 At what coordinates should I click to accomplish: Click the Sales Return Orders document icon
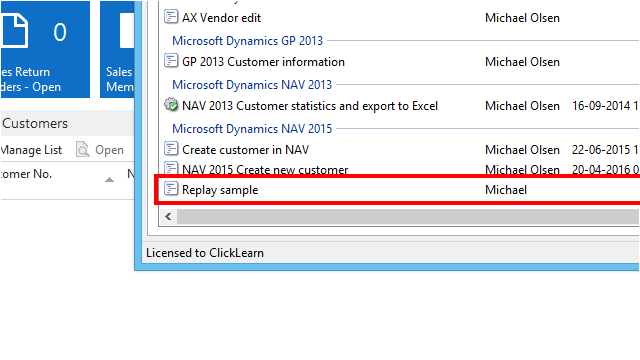pos(15,31)
